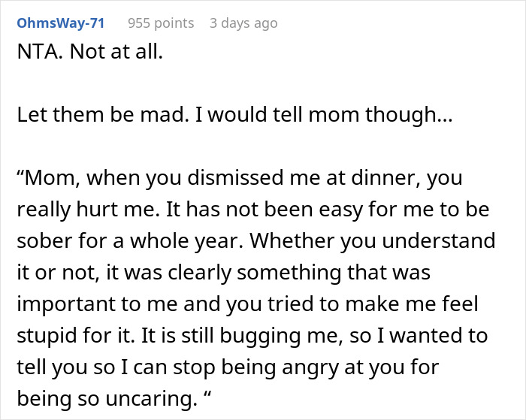Click the 'really hurt me' line of text
The height and width of the screenshot is (420, 526).
point(253,210)
